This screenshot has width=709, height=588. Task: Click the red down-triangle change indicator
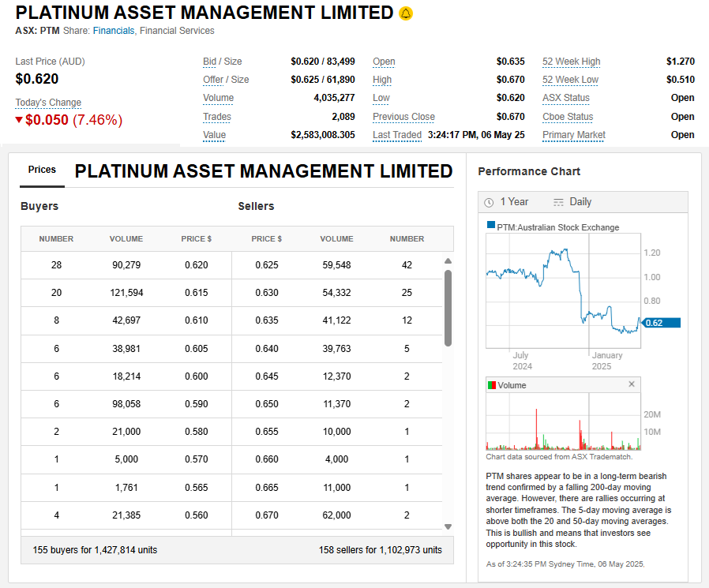(x=20, y=120)
